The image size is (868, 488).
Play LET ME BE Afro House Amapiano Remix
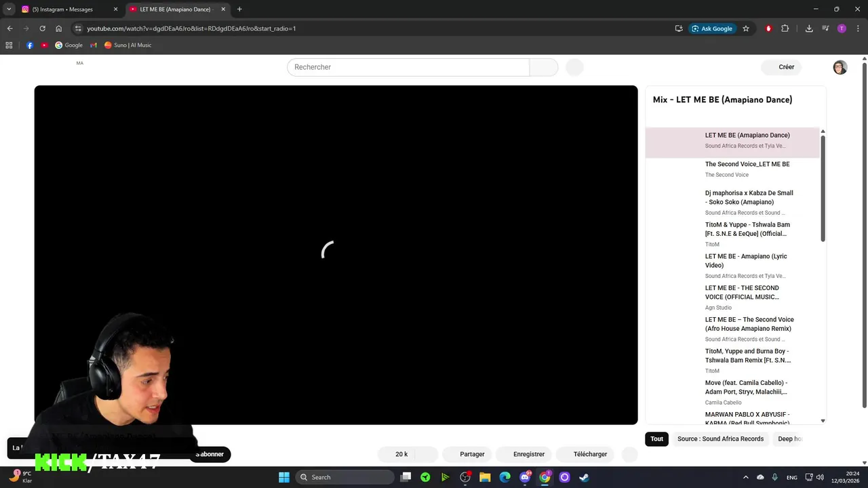(x=732, y=329)
